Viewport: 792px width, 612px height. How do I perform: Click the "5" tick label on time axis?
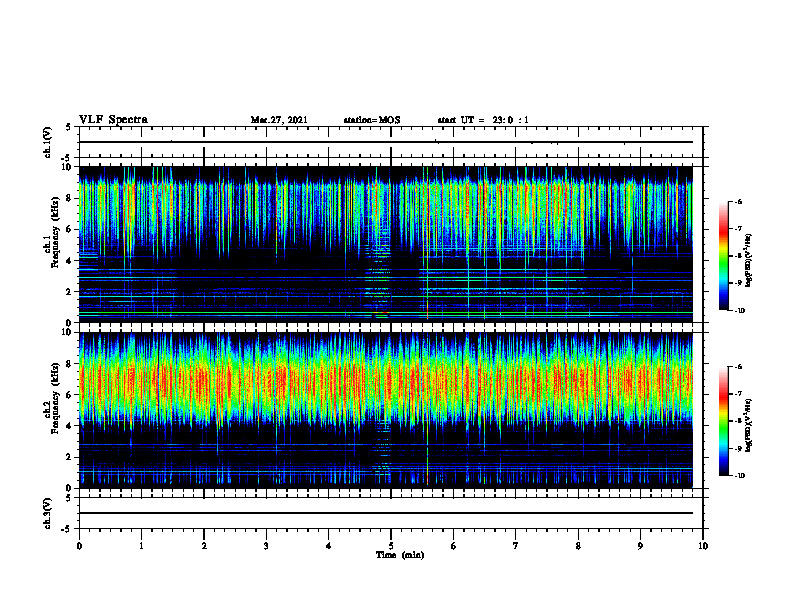click(391, 546)
